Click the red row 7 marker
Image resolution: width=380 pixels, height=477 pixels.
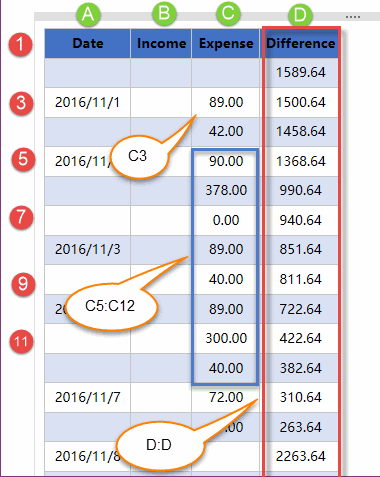pyautogui.click(x=22, y=218)
